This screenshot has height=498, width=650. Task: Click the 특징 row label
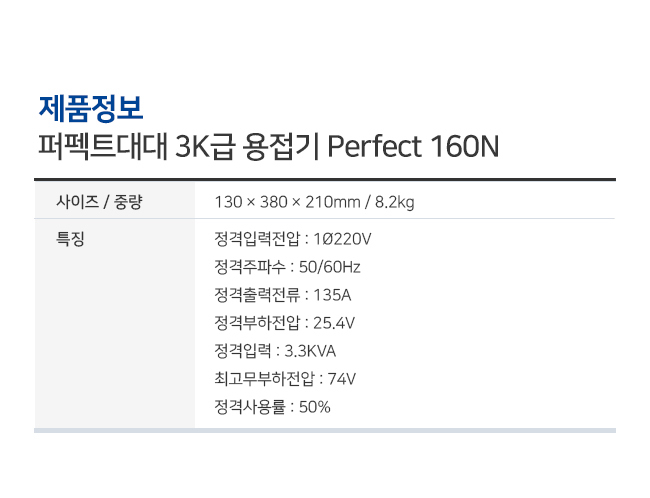click(x=70, y=239)
